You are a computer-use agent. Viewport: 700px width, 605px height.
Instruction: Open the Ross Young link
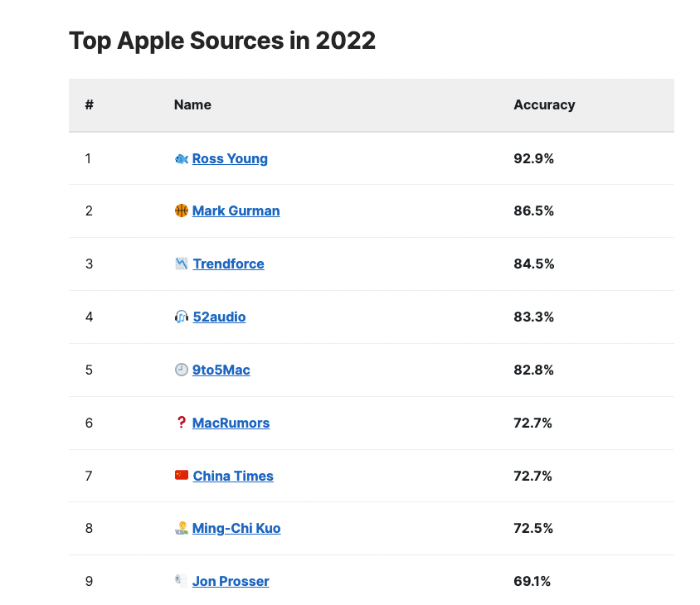tap(230, 158)
